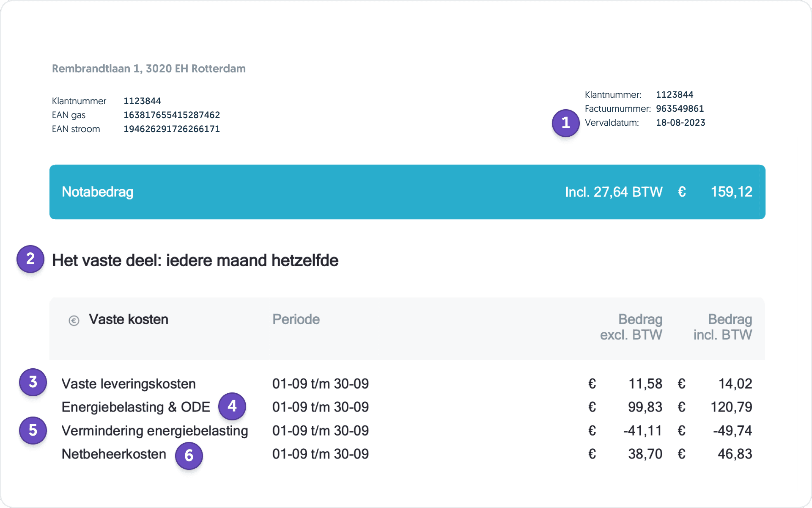
Task: Click the purple marker number 2
Action: (30, 259)
